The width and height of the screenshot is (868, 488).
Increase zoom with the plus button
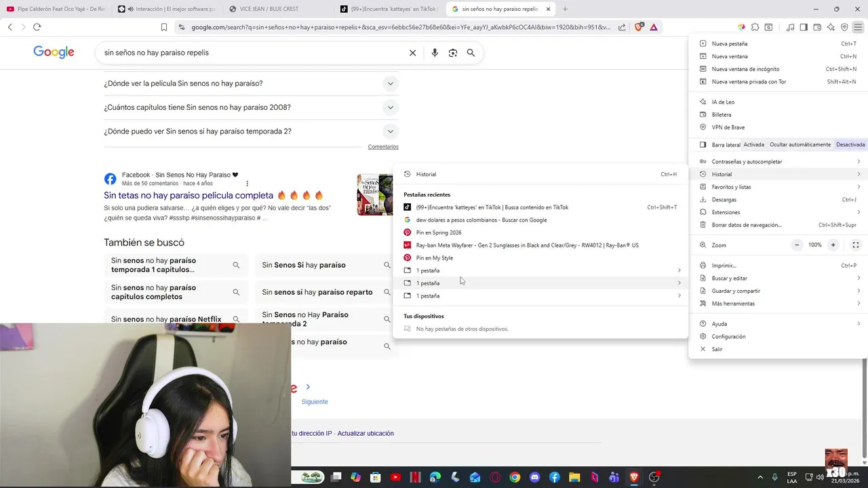(x=833, y=245)
